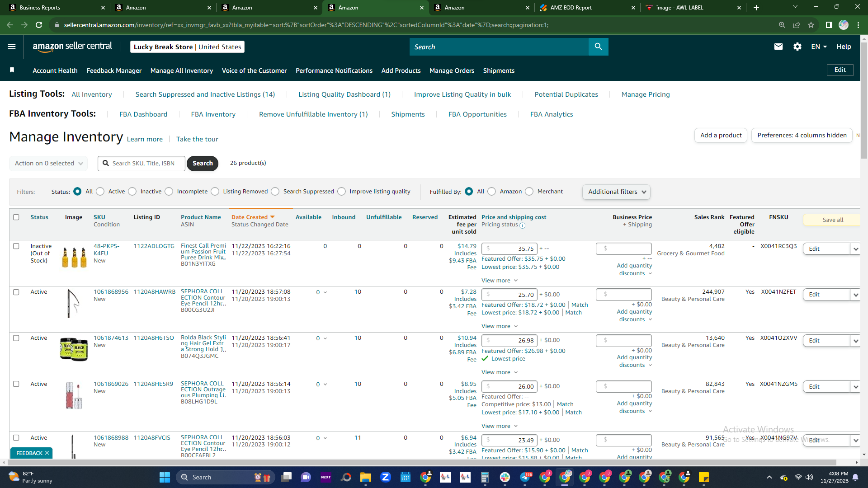
Task: Open the Calculator taskbar icon
Action: 485,477
